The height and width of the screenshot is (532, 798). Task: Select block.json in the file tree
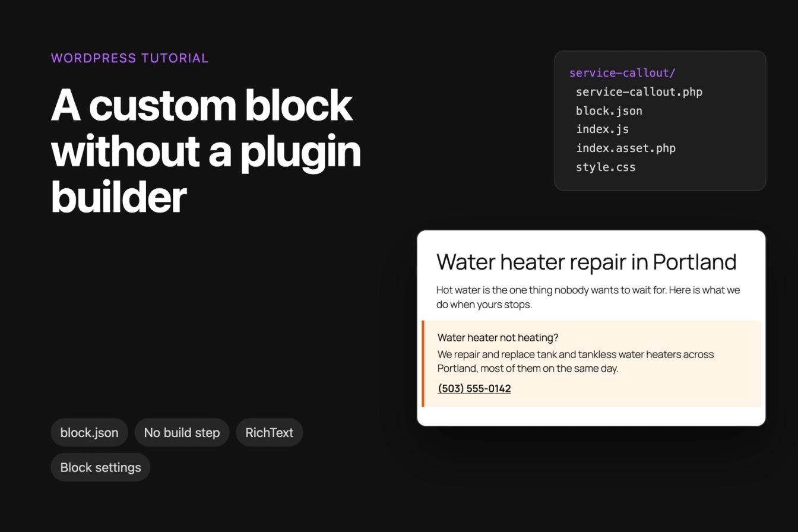point(609,111)
